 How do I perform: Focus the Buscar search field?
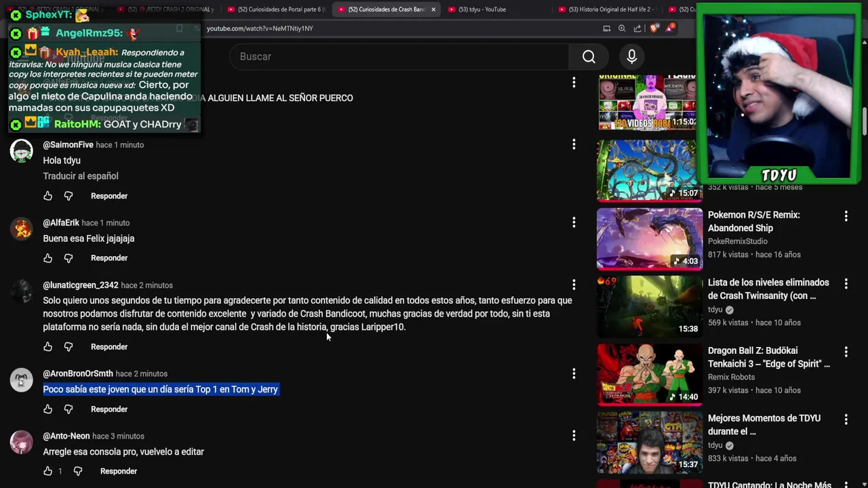pos(400,56)
